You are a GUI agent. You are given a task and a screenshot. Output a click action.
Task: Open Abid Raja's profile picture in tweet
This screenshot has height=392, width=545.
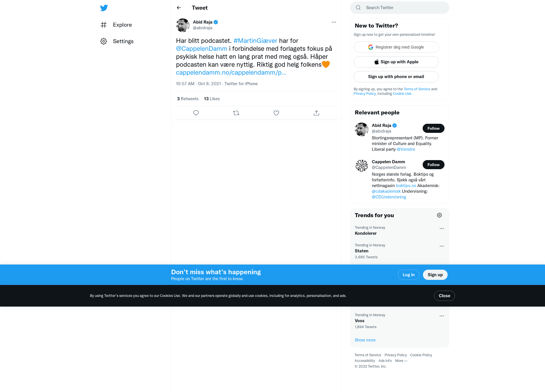coord(183,25)
